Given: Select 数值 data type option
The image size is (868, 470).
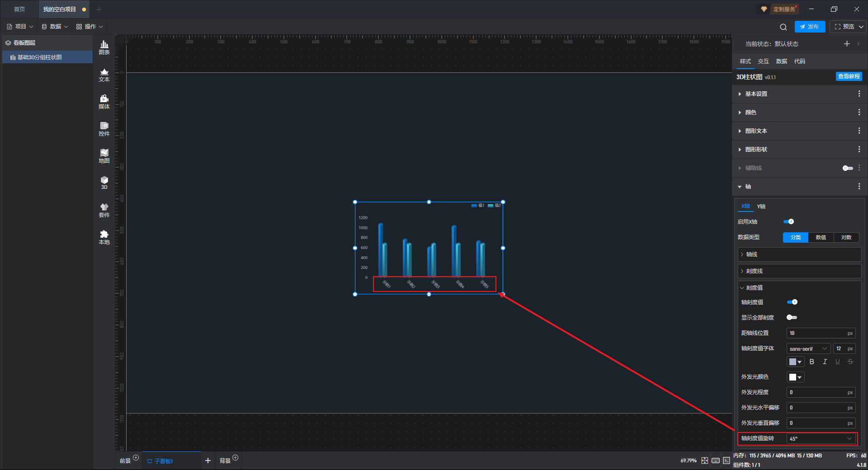Looking at the screenshot, I should (x=821, y=237).
